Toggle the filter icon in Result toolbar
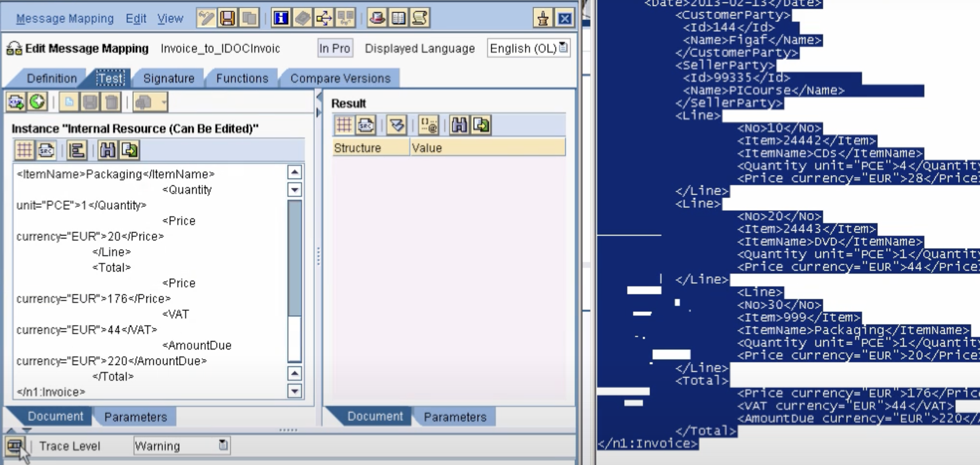980x465 pixels. 397,125
